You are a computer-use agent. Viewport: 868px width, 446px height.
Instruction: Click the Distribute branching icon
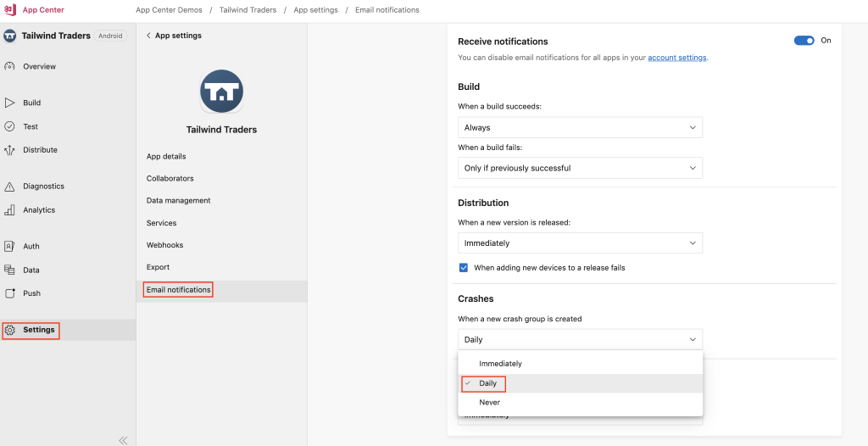click(x=9, y=150)
